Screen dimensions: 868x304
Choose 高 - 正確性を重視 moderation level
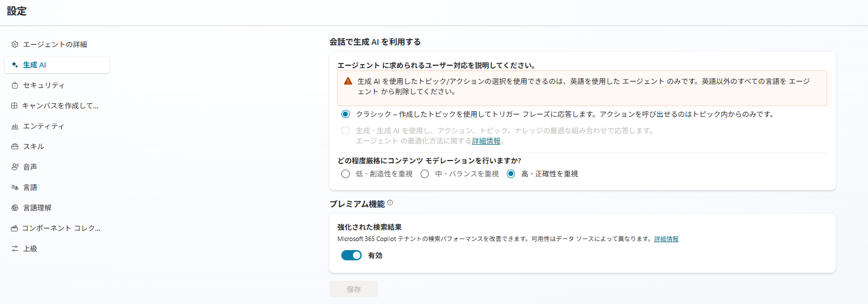pyautogui.click(x=511, y=174)
